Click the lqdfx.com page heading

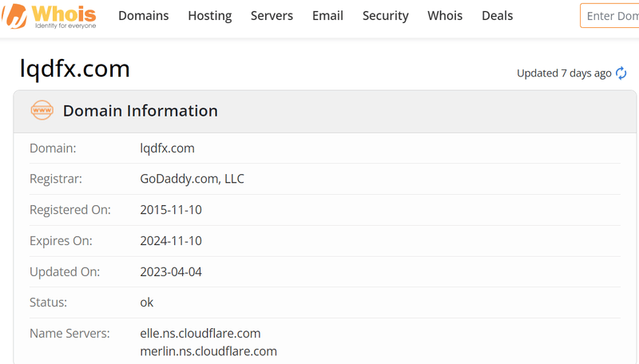click(75, 69)
